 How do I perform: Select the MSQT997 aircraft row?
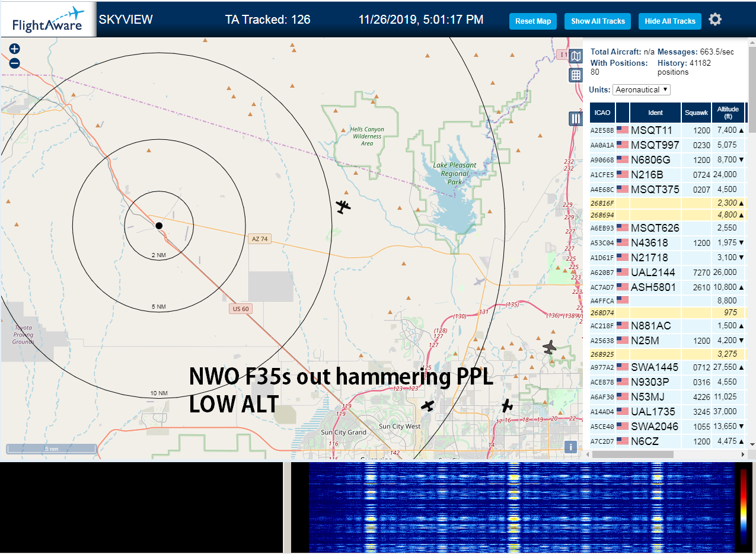667,145
